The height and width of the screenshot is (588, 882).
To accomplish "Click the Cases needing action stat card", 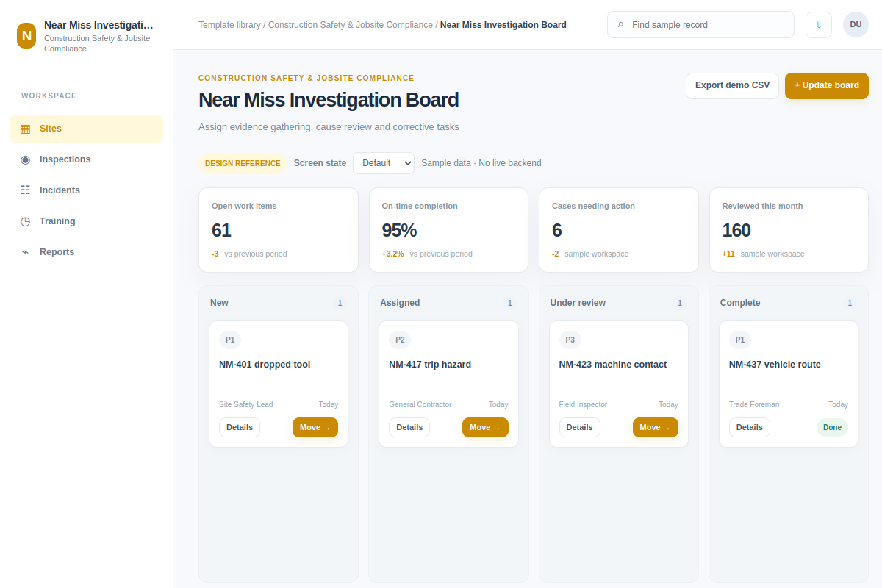I will click(x=619, y=230).
